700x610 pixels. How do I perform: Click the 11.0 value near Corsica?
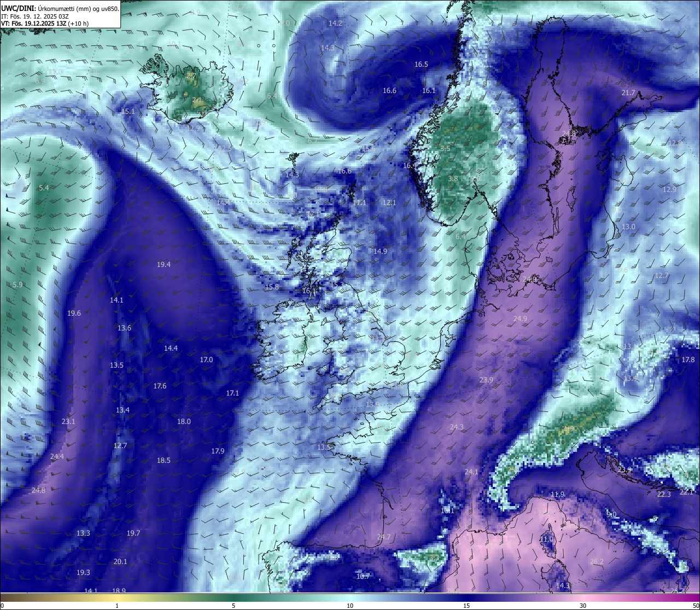546,539
